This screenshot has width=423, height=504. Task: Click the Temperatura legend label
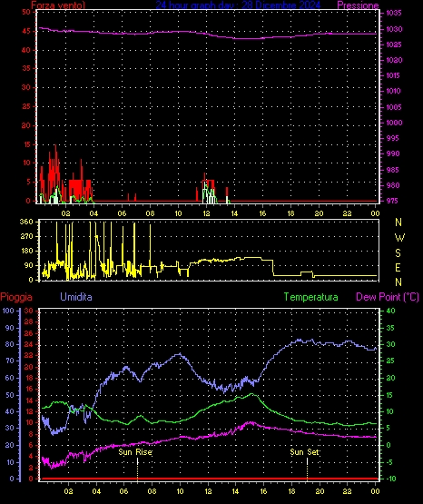(x=310, y=297)
